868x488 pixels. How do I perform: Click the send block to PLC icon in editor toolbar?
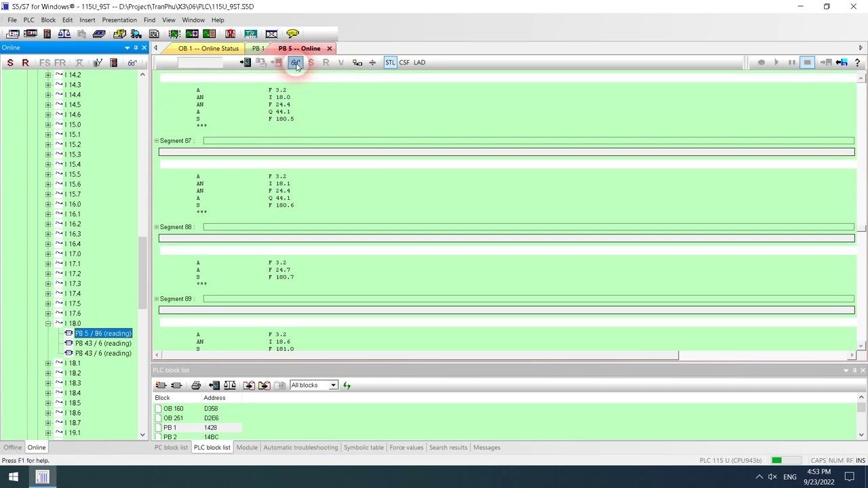pyautogui.click(x=245, y=62)
